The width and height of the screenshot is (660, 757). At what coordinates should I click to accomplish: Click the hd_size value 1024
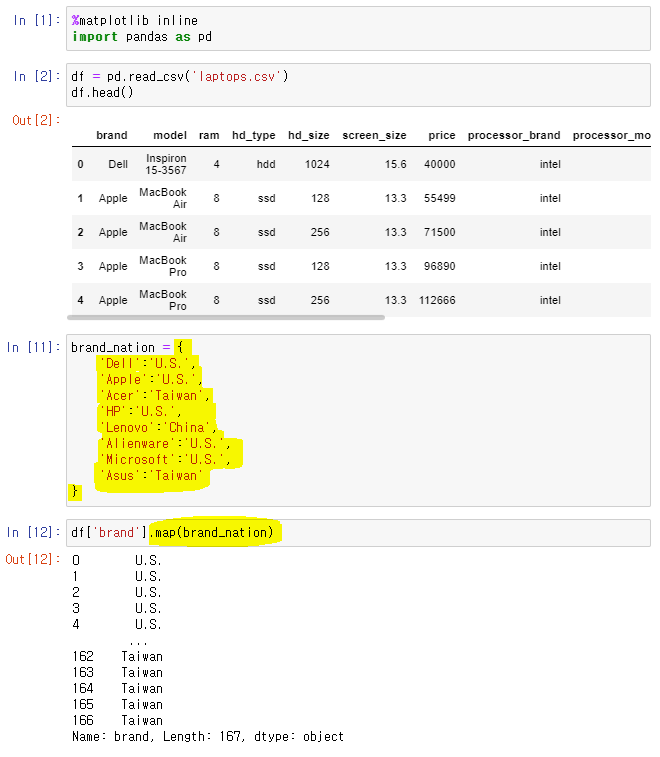(x=317, y=164)
